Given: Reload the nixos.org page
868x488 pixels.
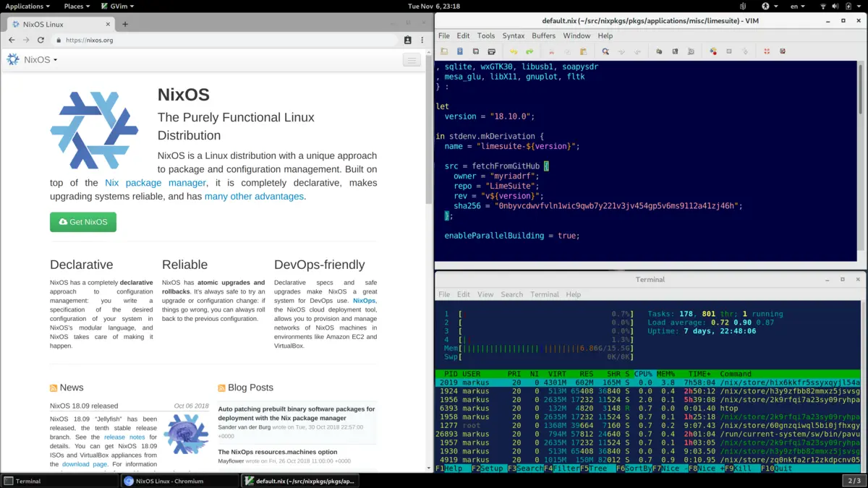Looking at the screenshot, I should point(41,40).
